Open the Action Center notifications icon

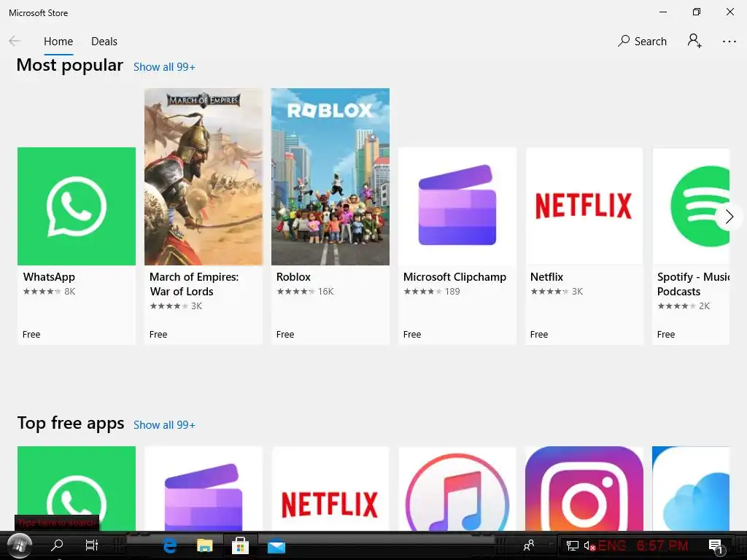(x=716, y=547)
